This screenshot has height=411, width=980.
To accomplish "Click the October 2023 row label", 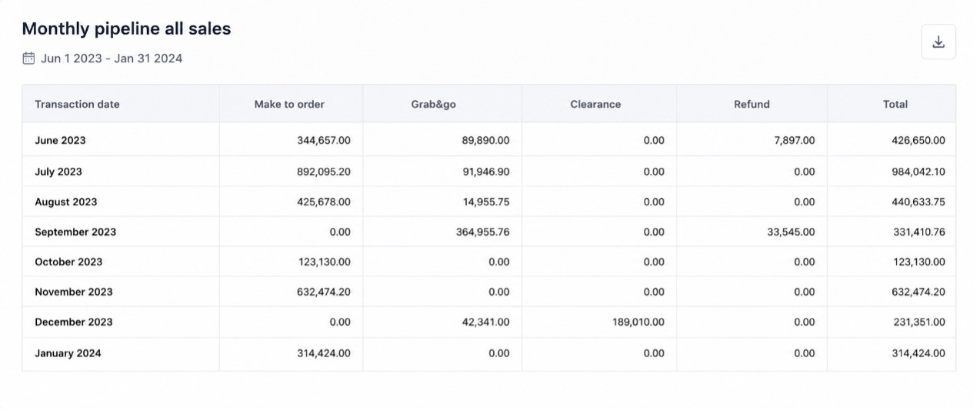I will [68, 262].
